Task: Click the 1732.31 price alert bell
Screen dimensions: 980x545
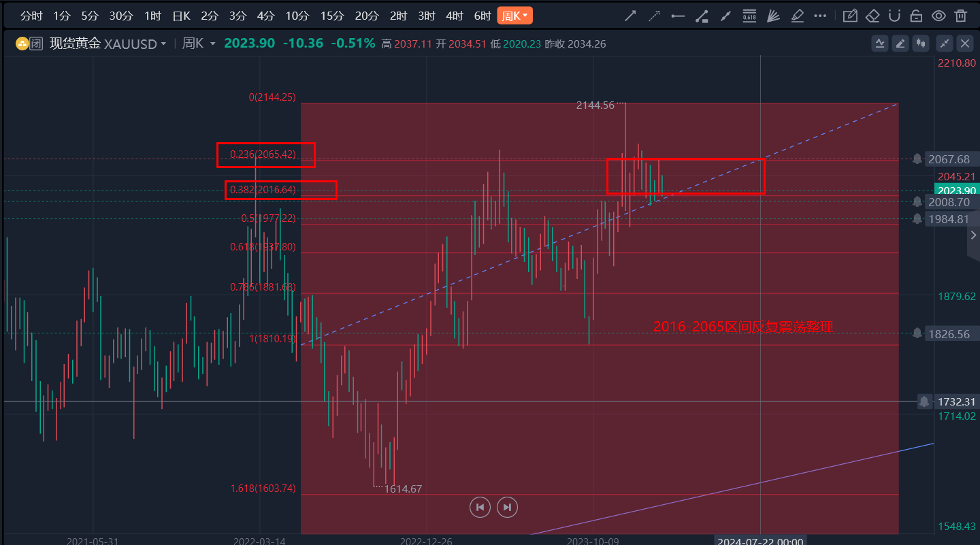Action: pyautogui.click(x=924, y=401)
